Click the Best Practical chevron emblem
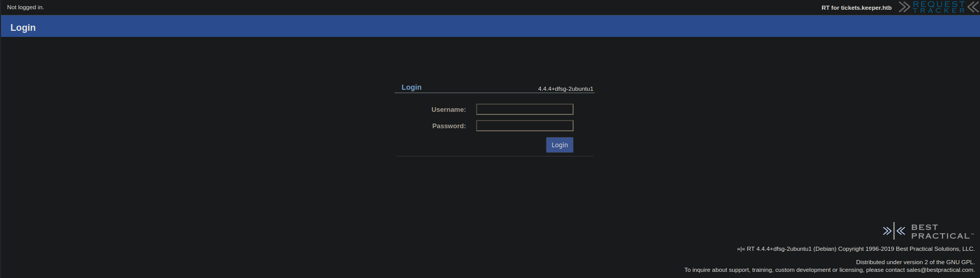980x278 pixels. 894,231
